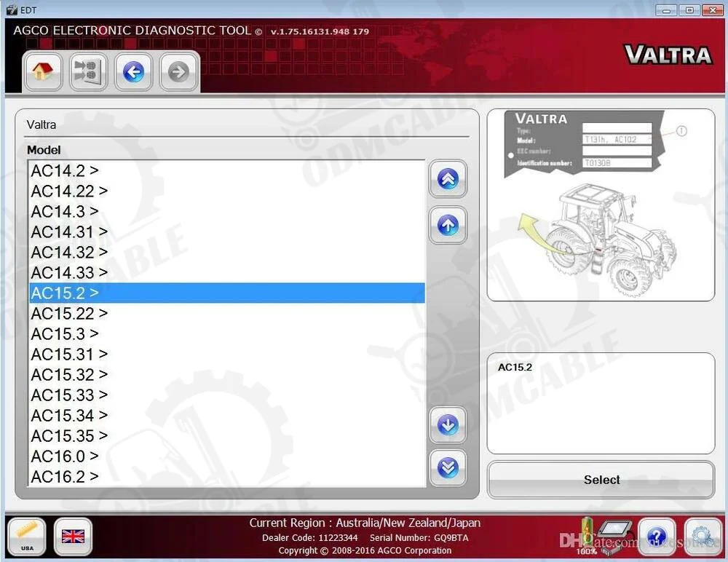
Task: Change language via UK flag button
Action: point(73,537)
